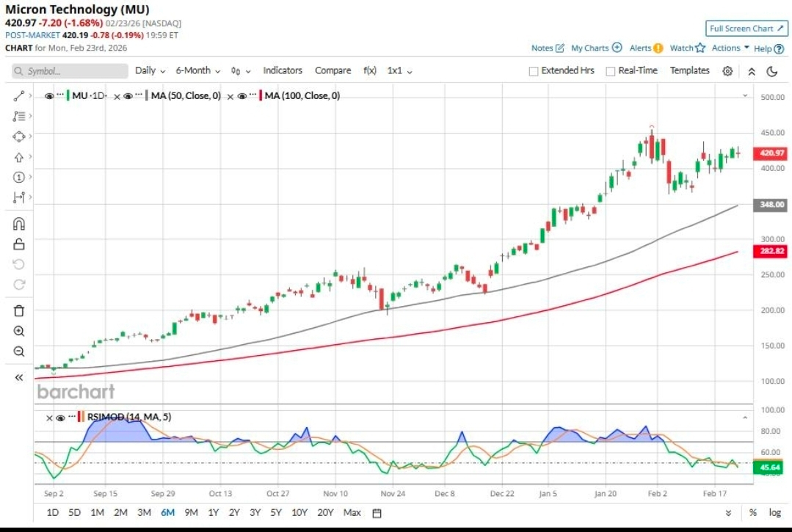Image resolution: width=792 pixels, height=532 pixels.
Task: Select the measure range tool
Action: pyautogui.click(x=18, y=197)
